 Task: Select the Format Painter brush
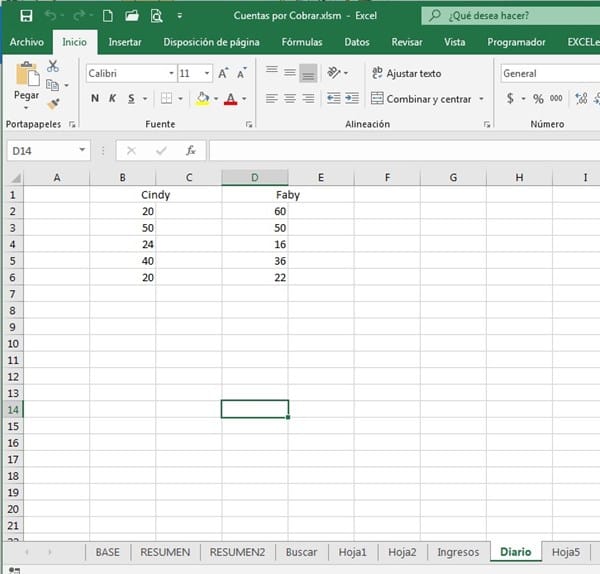[53, 104]
